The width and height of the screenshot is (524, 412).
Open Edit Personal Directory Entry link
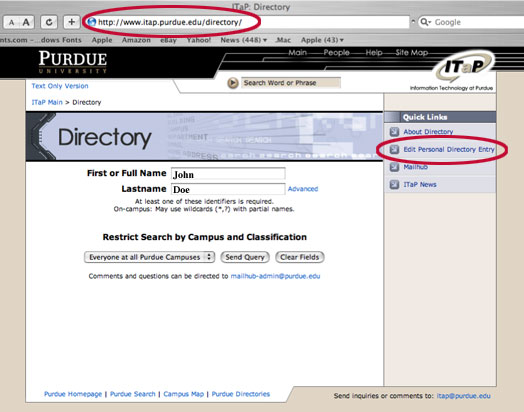point(449,149)
